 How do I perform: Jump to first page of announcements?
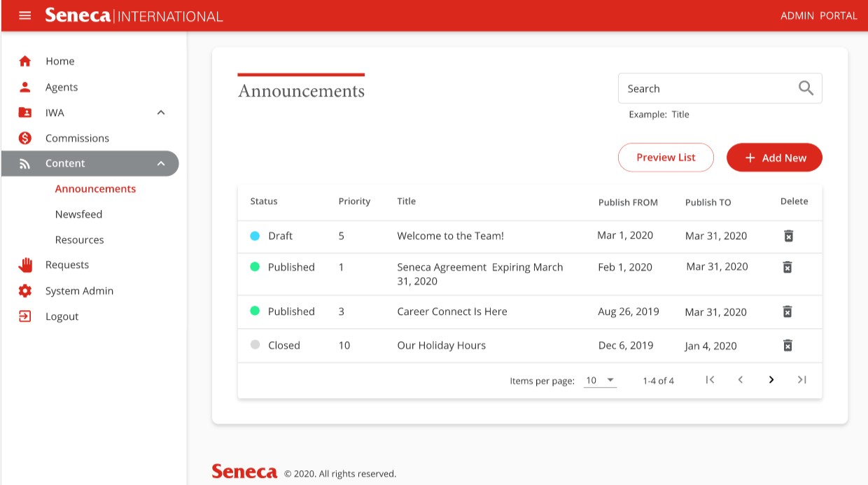[710, 380]
